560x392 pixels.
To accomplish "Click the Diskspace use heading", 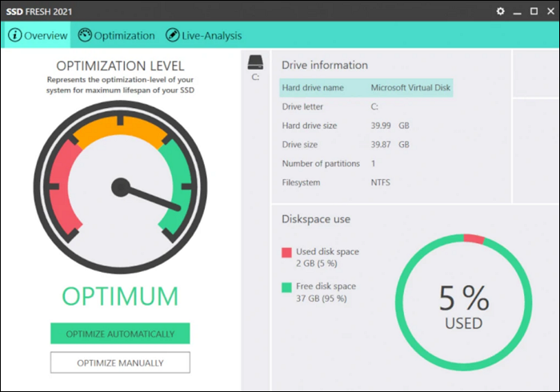I will (x=316, y=219).
